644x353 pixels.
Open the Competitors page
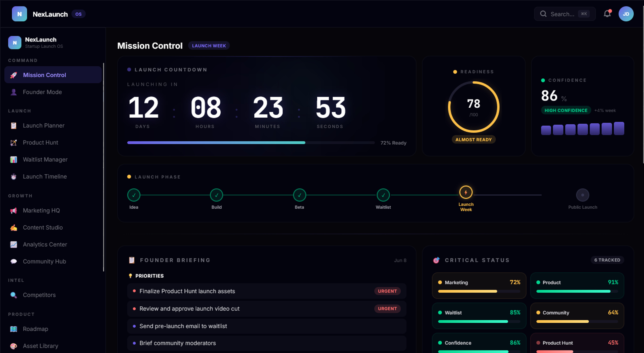[x=53, y=295]
